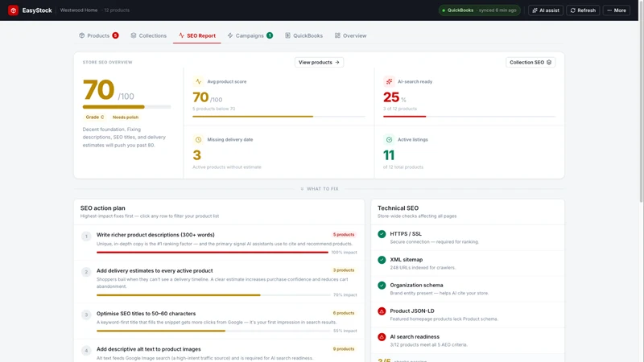Click the Collections tab stack icon
This screenshot has width=644, height=362.
pyautogui.click(x=134, y=35)
